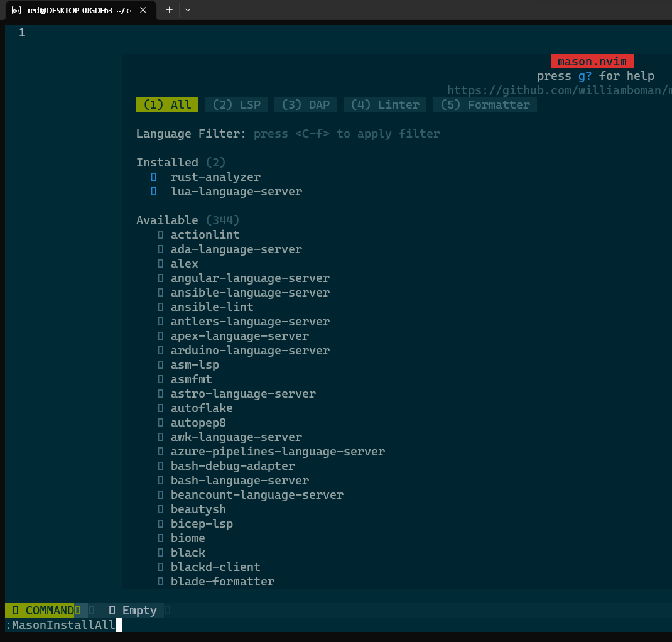Viewport: 672px width, 642px height.
Task: Open the terminal profiles dropdown arrow
Action: click(x=188, y=10)
